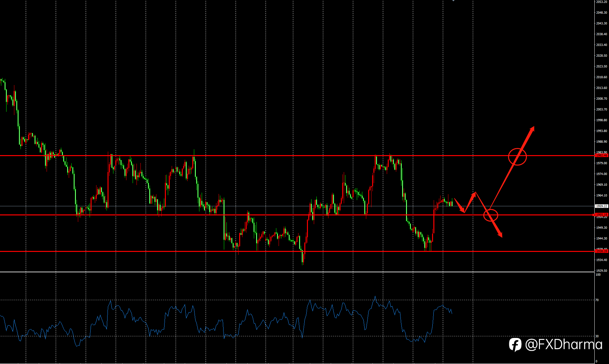
Task: Select the red level tag 1955.18
Action: click(602, 215)
